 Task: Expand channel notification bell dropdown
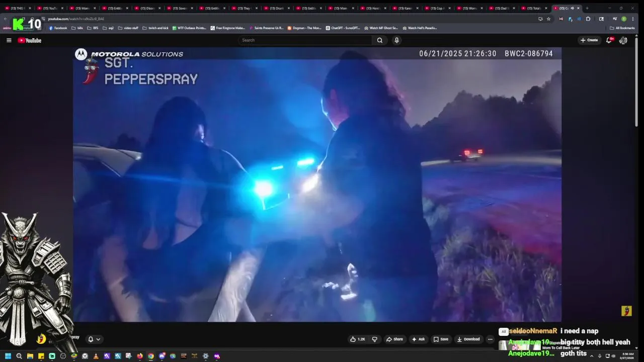point(94,339)
